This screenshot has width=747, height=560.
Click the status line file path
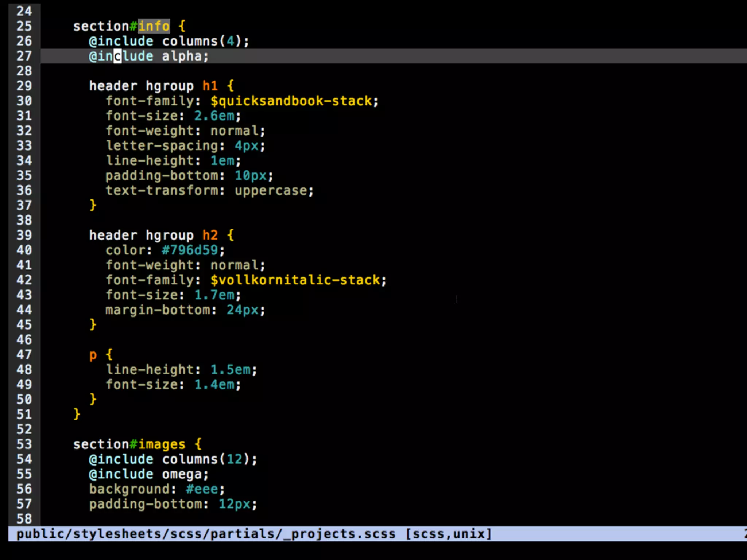[x=205, y=534]
